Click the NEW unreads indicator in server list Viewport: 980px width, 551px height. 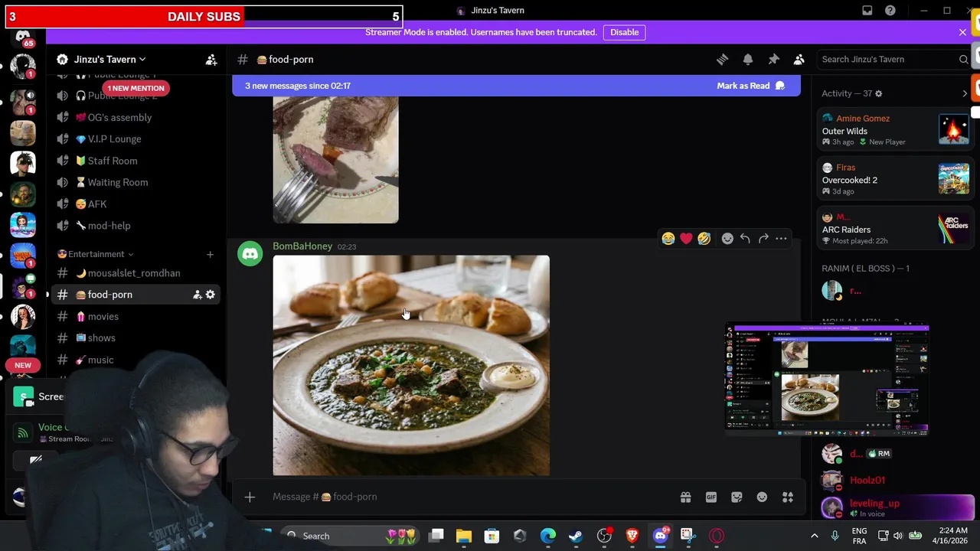(23, 365)
